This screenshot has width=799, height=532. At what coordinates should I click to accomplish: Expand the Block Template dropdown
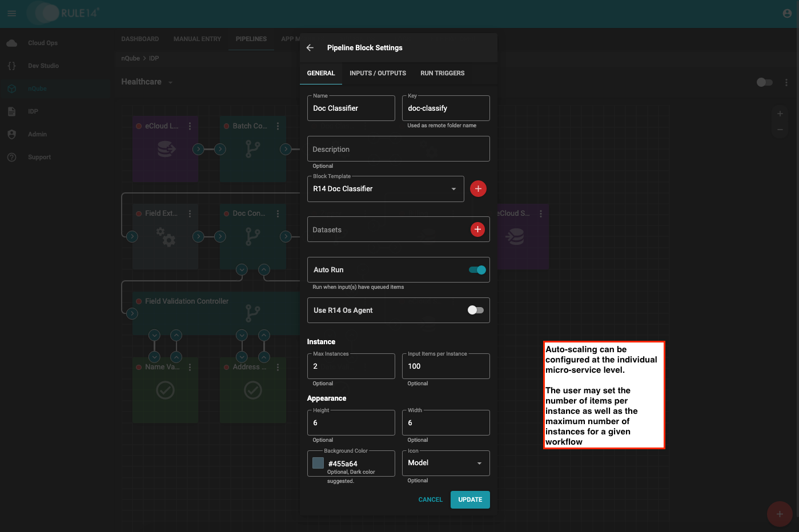coord(453,189)
